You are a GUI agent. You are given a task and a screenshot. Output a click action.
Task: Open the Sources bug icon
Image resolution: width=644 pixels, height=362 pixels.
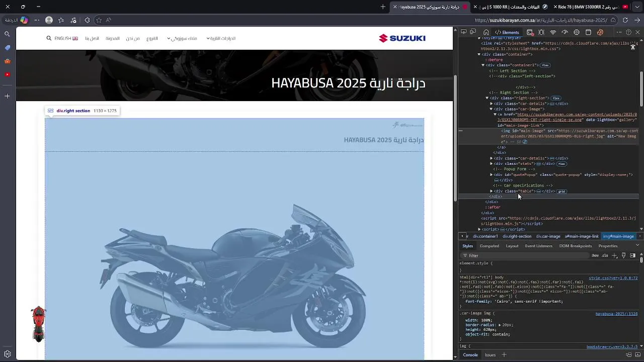pyautogui.click(x=541, y=32)
